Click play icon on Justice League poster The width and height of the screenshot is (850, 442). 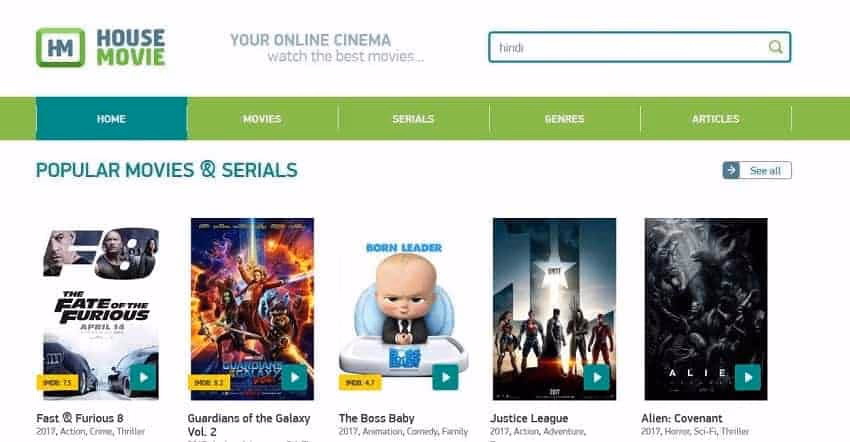coord(596,377)
